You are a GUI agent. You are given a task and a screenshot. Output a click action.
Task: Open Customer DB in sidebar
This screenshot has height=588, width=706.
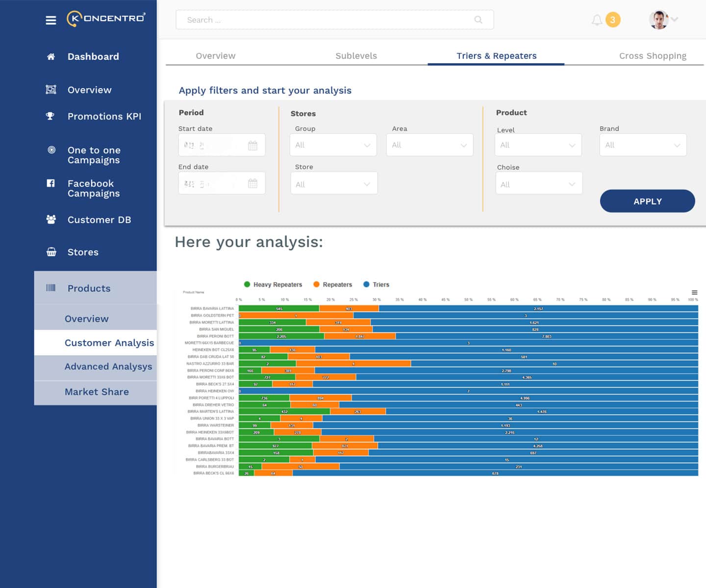tap(100, 220)
